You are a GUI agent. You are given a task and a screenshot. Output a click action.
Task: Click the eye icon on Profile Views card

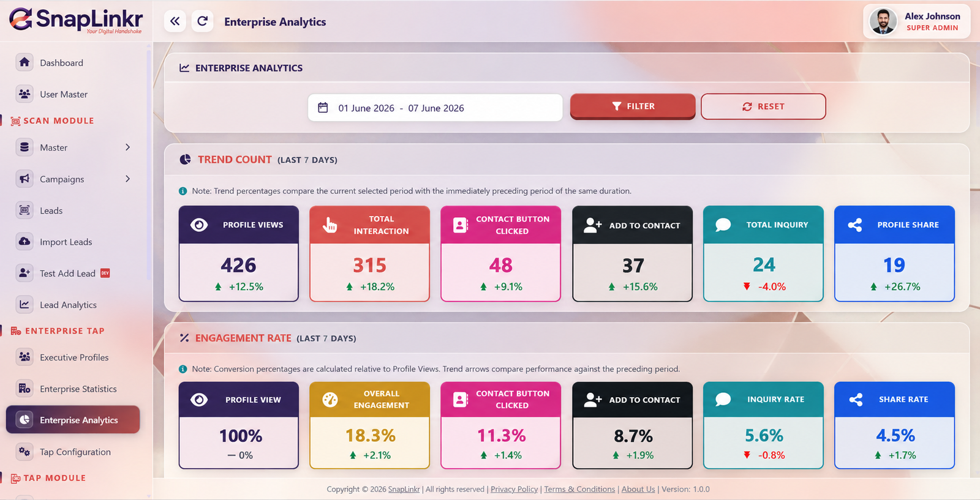pyautogui.click(x=199, y=225)
